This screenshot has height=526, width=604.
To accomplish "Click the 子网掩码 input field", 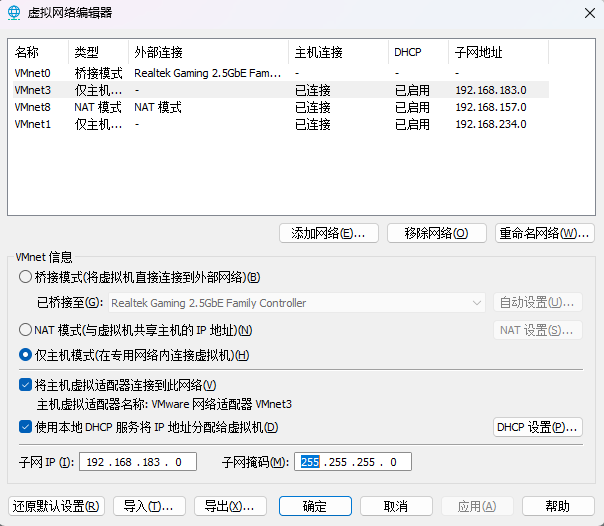I will 353,461.
